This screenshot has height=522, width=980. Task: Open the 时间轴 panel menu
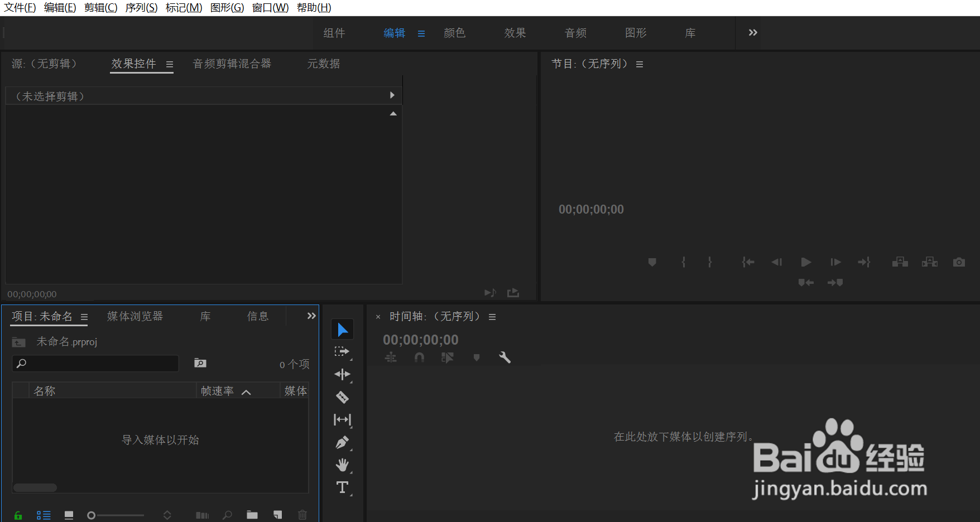[492, 317]
